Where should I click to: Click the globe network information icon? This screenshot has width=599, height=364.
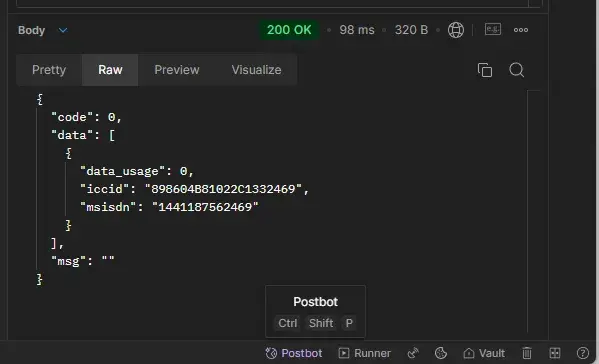click(456, 30)
